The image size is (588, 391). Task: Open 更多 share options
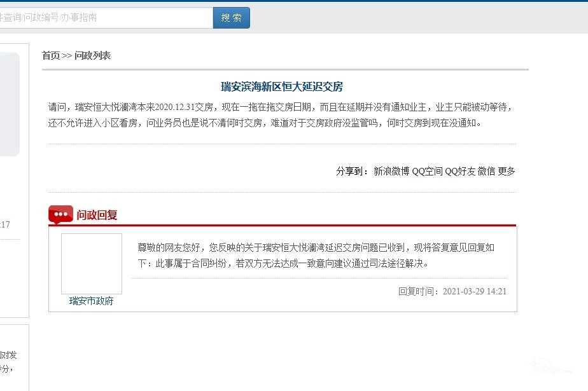point(507,171)
